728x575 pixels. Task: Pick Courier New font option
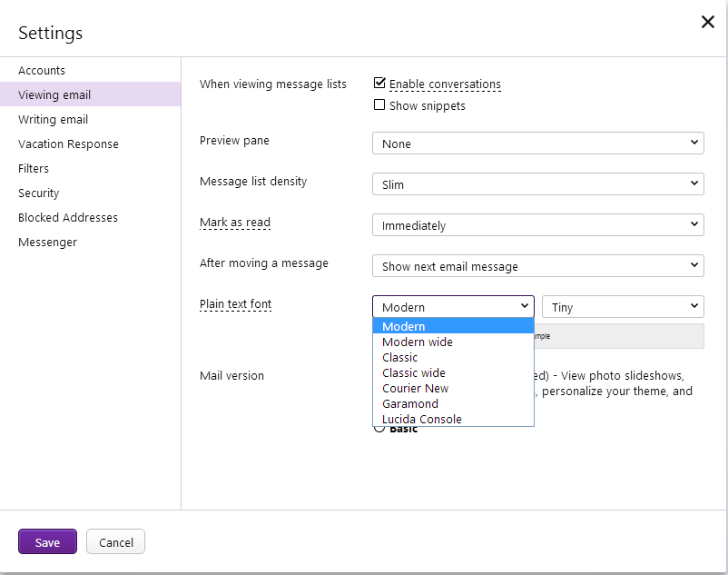pos(416,389)
